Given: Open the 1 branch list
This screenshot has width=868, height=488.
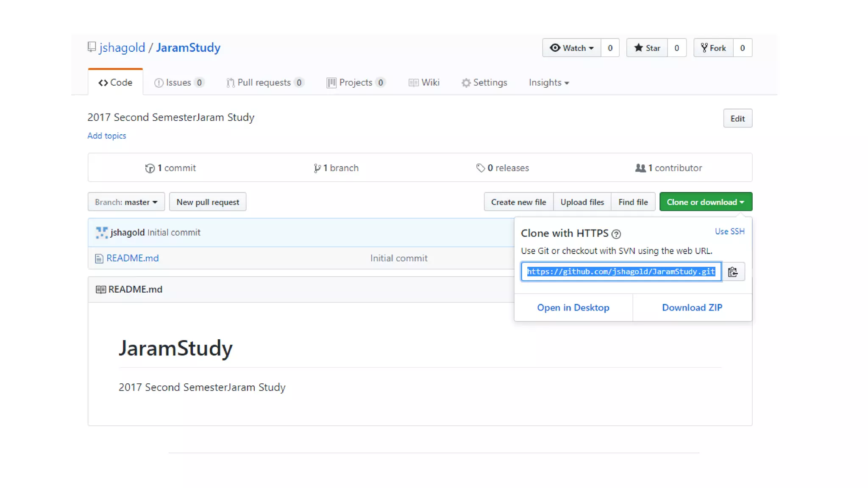Looking at the screenshot, I should coord(336,168).
